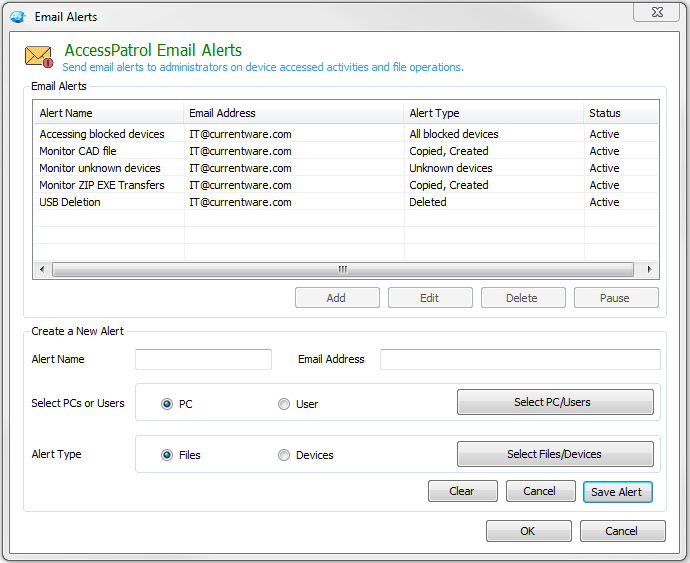Close the Email Alerts window

(657, 12)
